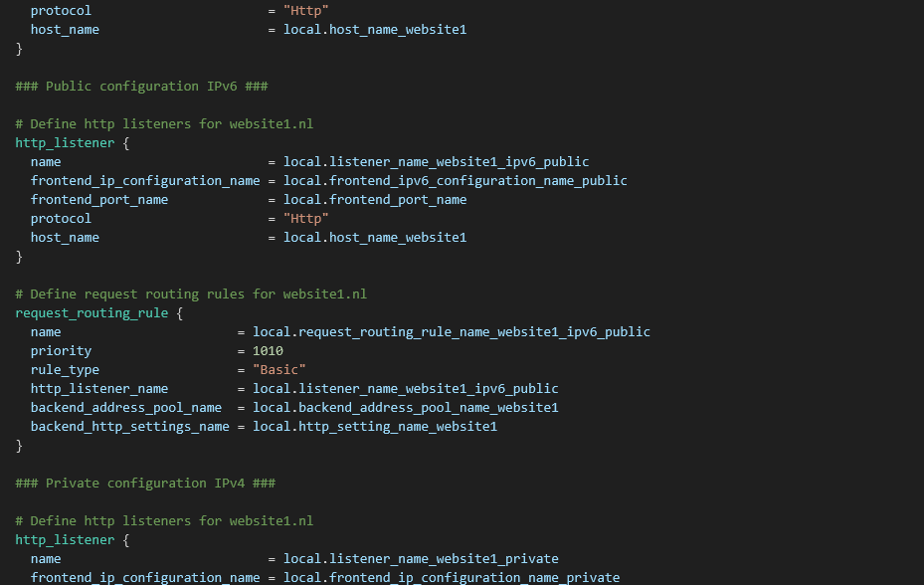Place cursor on request_routing_rule block name

[92, 313]
